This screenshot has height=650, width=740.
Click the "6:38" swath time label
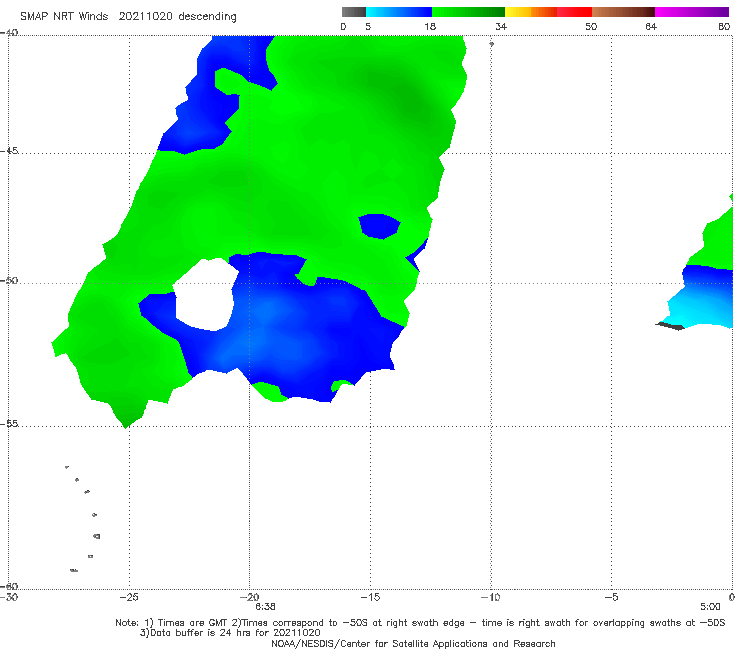265,607
